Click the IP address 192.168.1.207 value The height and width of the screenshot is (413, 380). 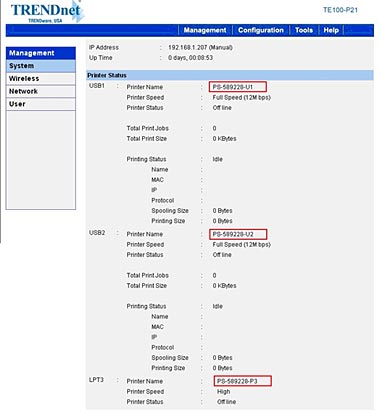point(200,47)
